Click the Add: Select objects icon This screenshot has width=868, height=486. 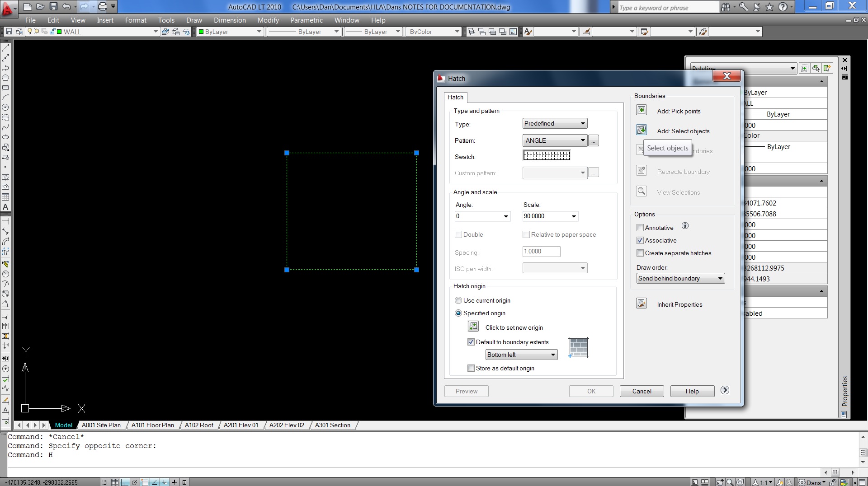click(x=642, y=130)
